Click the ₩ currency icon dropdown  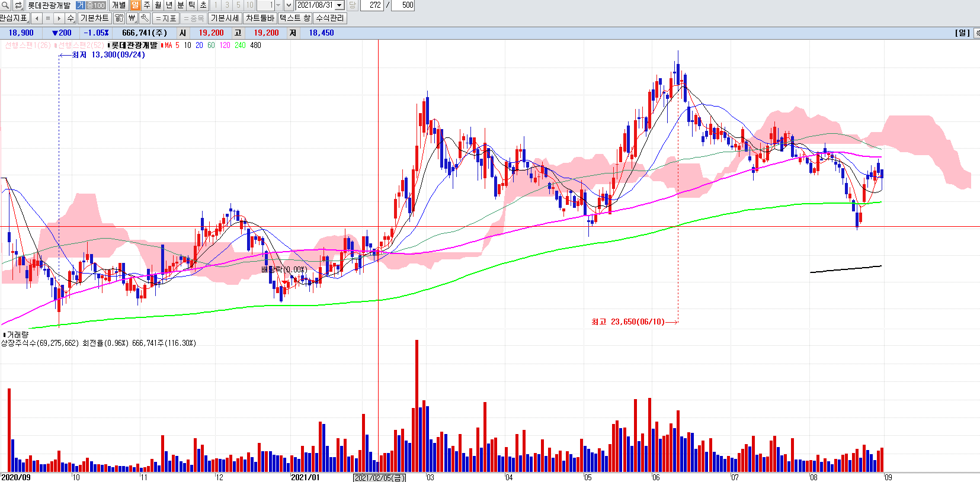(132, 18)
